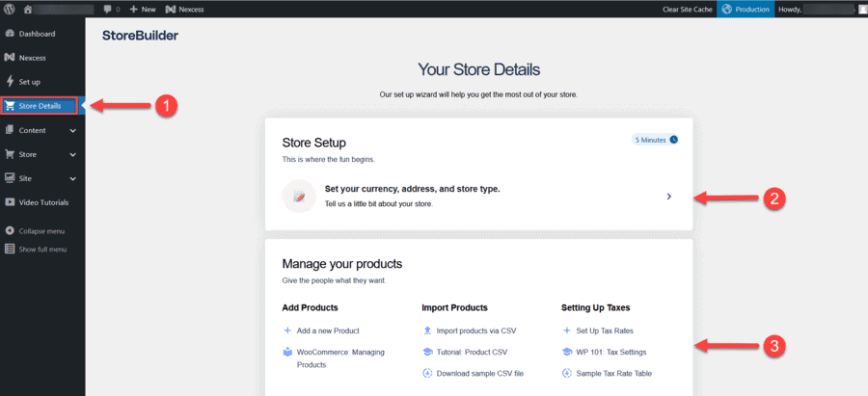Open Sample Tax Rate Table link
This screenshot has width=868, height=396.
pyautogui.click(x=614, y=373)
